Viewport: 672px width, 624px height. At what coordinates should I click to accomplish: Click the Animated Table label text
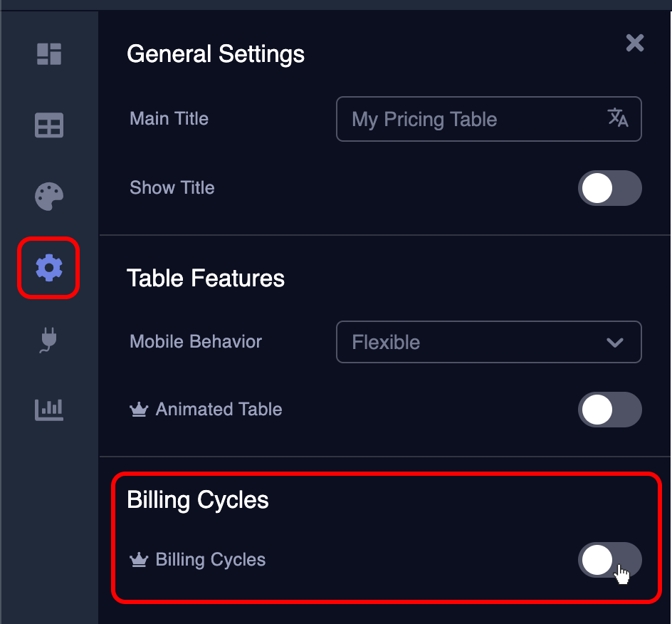coord(219,410)
